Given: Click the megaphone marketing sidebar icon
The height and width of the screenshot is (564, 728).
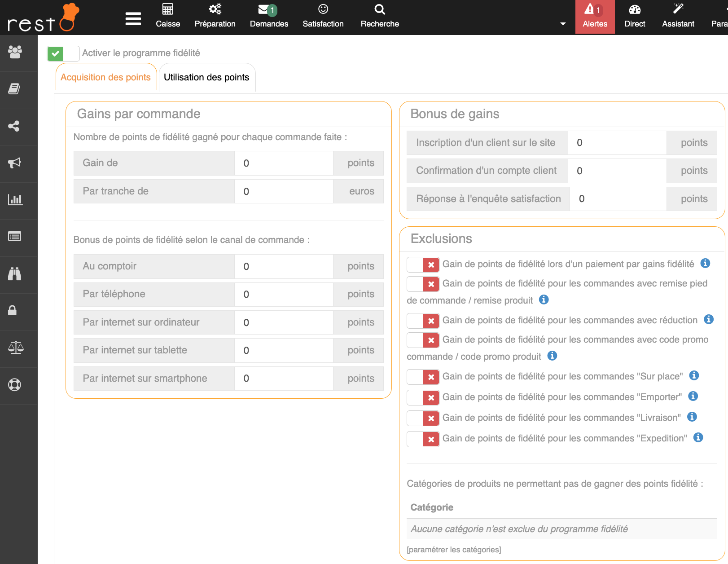Looking at the screenshot, I should tap(15, 163).
